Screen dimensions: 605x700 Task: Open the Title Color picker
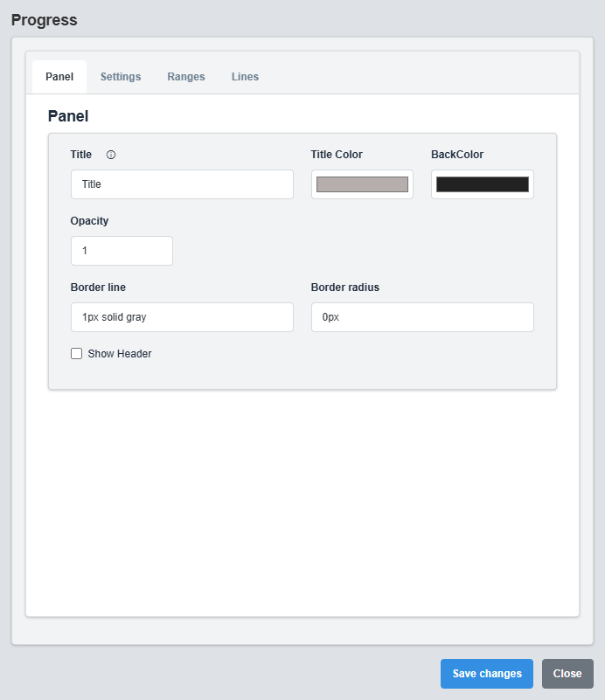click(x=362, y=184)
